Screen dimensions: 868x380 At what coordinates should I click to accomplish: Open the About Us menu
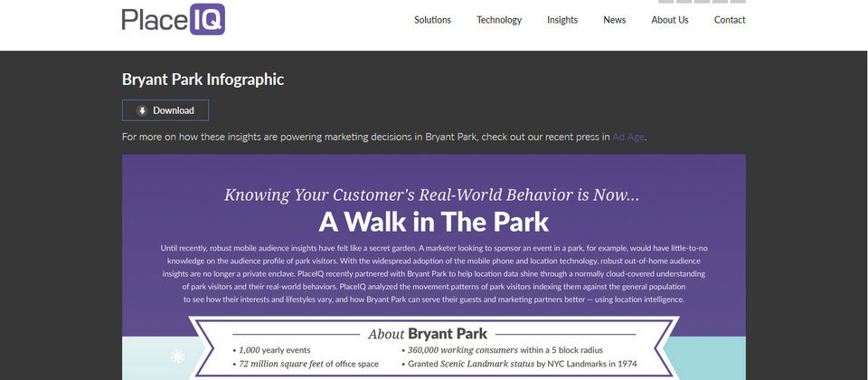[670, 20]
